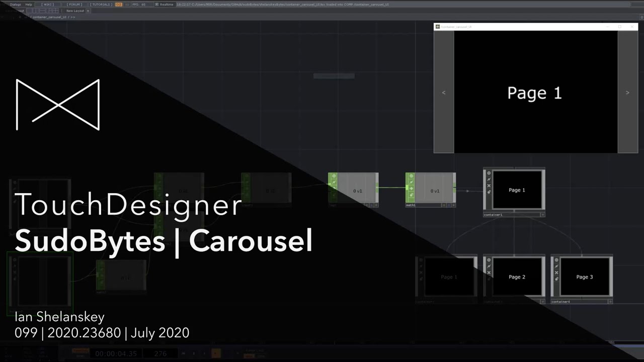Click the viewer active icon on math1 node
Screen dimensions: 644x362
click(x=411, y=176)
